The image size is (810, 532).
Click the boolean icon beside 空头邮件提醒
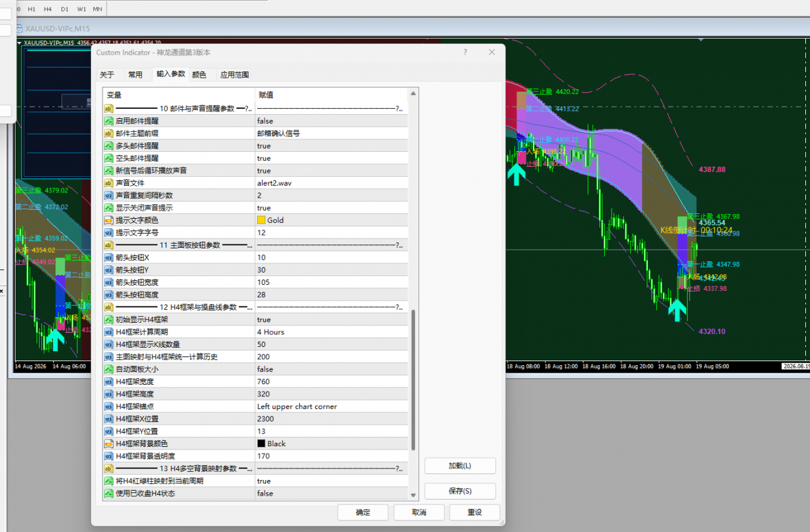109,158
